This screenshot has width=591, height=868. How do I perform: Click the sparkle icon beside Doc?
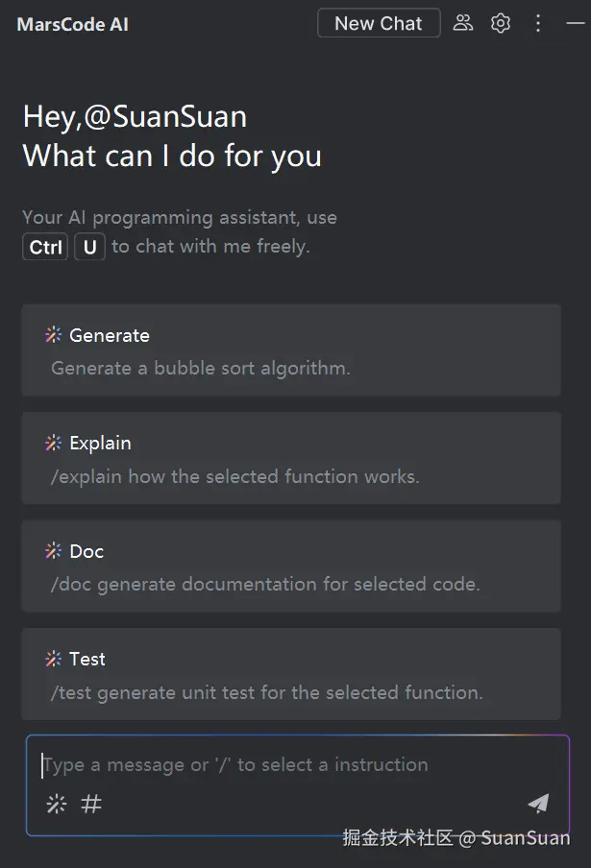(x=52, y=551)
